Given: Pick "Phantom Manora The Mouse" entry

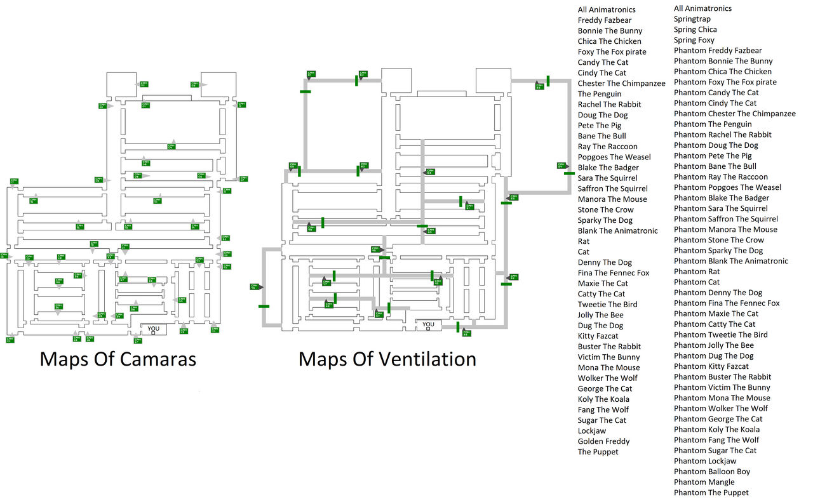Looking at the screenshot, I should pos(725,229).
